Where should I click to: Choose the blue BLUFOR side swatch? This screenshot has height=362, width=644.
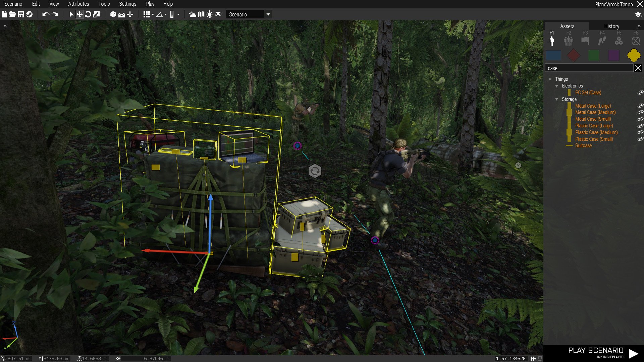click(553, 55)
